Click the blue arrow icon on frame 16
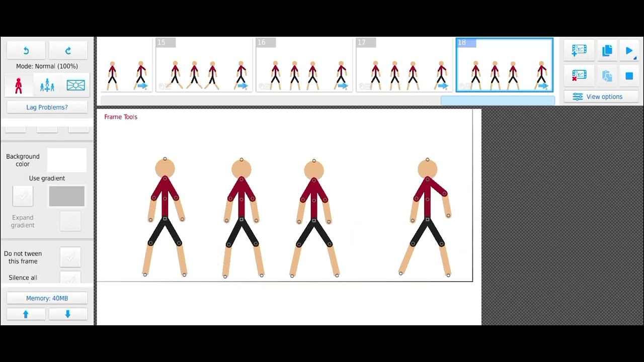This screenshot has height=362, width=644. 343,86
